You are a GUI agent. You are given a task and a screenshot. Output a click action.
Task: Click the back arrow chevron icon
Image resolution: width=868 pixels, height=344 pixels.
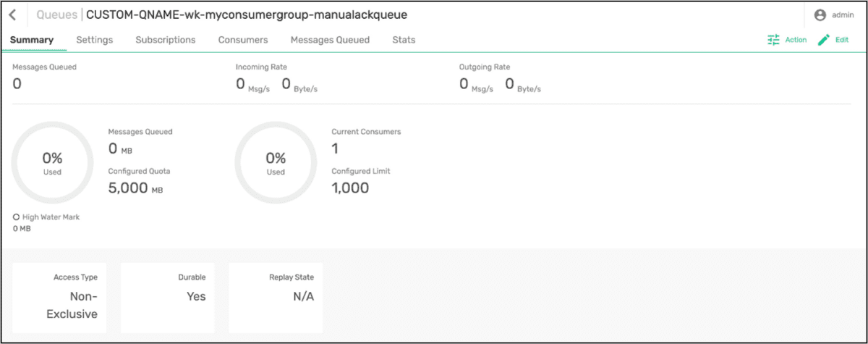pos(12,14)
